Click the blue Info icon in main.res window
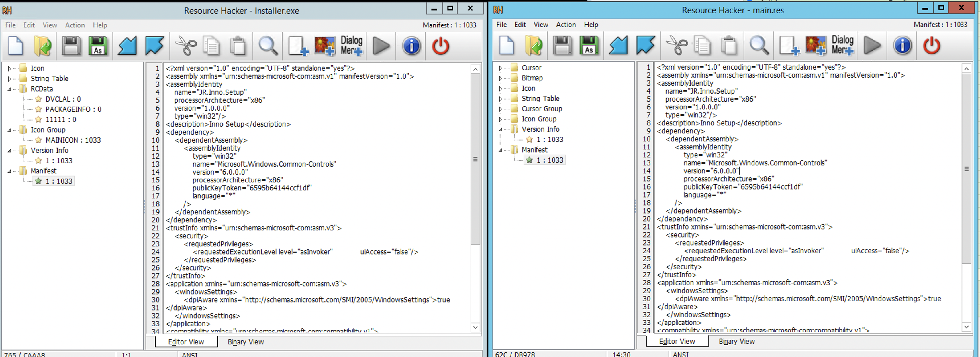Image resolution: width=980 pixels, height=357 pixels. click(x=903, y=45)
